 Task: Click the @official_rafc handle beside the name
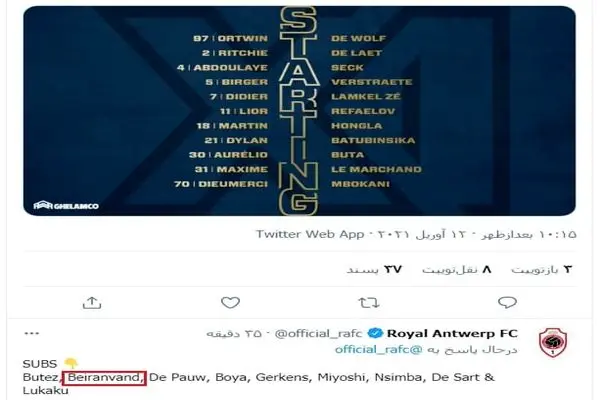[x=321, y=332]
